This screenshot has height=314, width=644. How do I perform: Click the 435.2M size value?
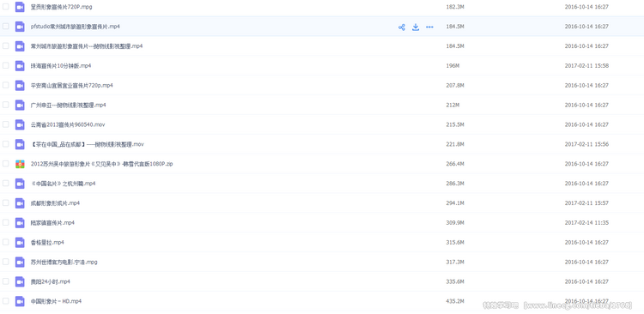[454, 301]
